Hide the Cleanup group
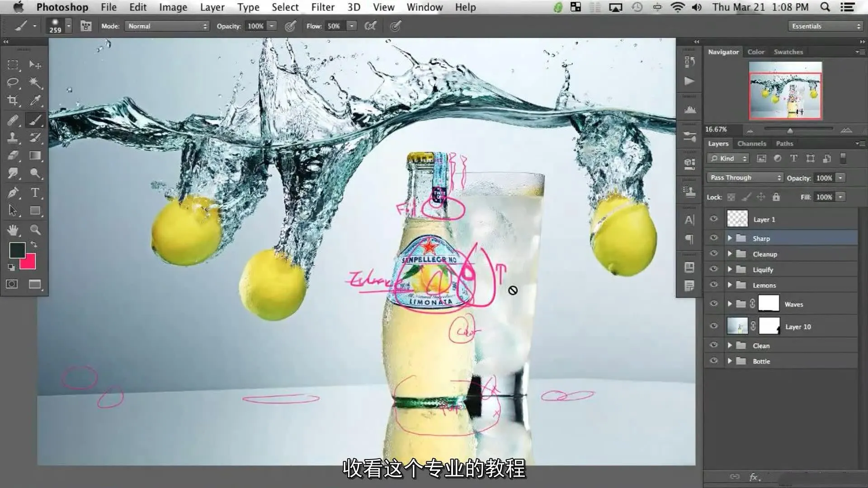868x488 pixels. [x=714, y=253]
